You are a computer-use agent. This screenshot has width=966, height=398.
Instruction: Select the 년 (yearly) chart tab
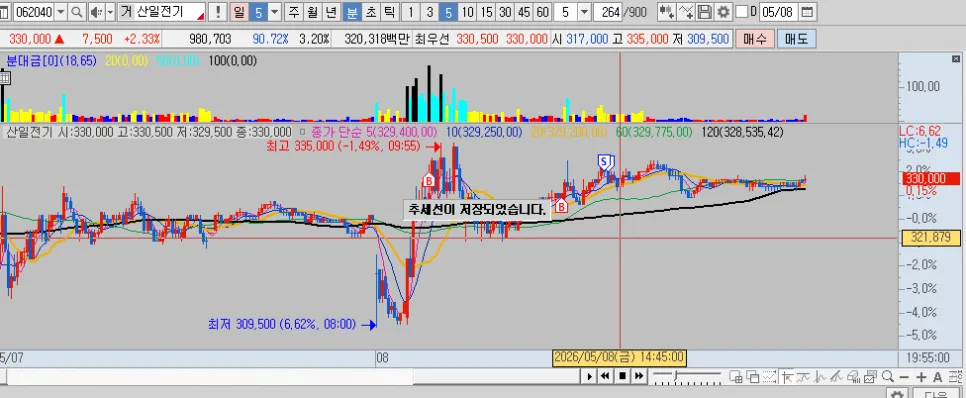tap(331, 12)
